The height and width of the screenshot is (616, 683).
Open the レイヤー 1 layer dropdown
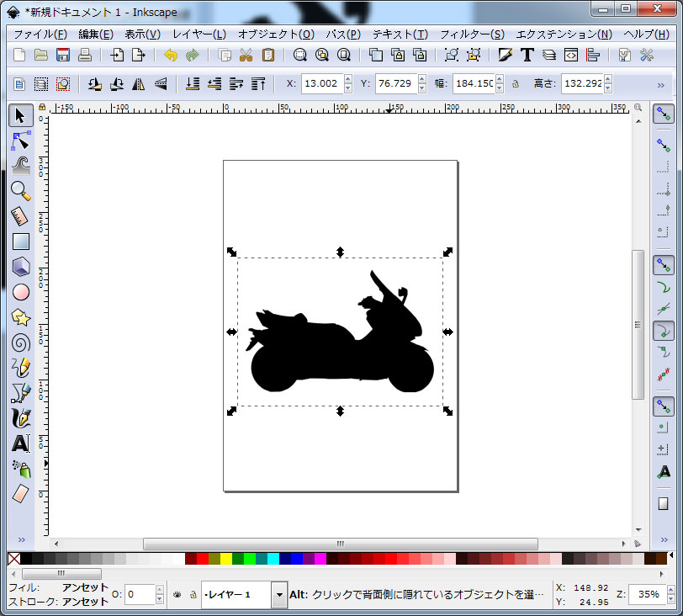tap(279, 595)
